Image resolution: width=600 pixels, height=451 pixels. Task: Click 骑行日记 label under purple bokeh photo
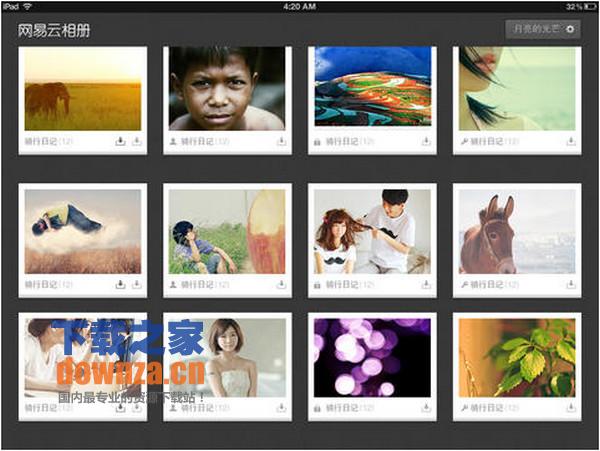(342, 408)
